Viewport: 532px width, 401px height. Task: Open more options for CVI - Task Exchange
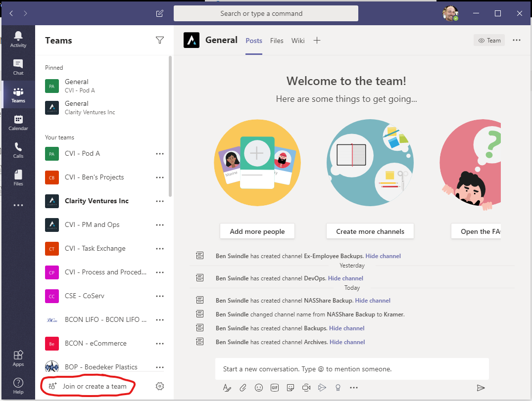click(160, 249)
